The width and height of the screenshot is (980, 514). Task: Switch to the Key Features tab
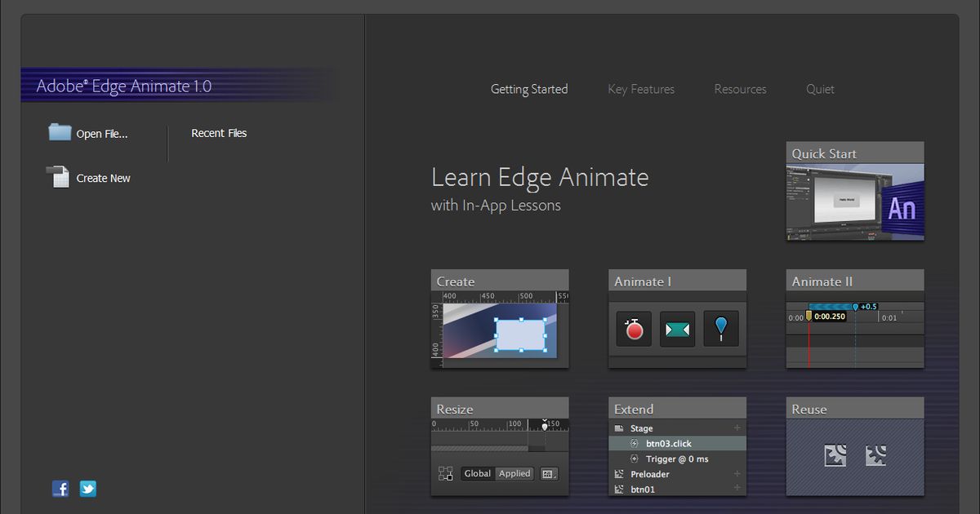[x=640, y=89]
